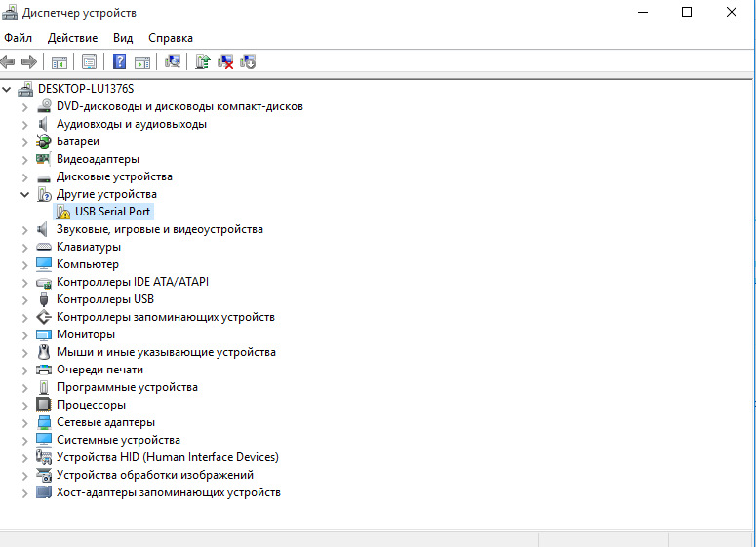Collapse the DESKTOP-LU1376S root node
This screenshot has width=756, height=547.
(x=7, y=89)
